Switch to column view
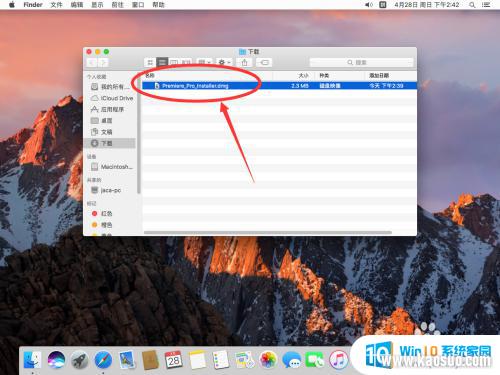Screen dimensions: 500x375 tap(174, 62)
